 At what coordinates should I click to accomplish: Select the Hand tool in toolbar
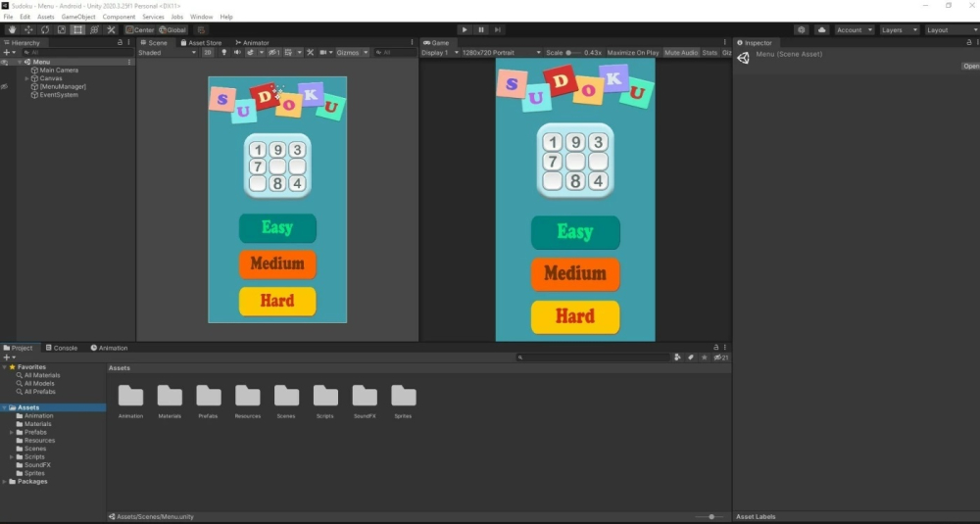point(11,29)
